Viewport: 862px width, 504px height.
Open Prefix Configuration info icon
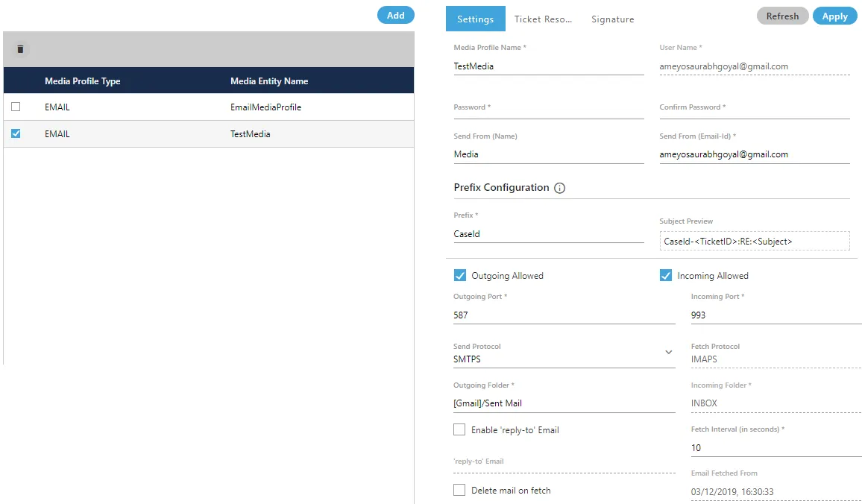[560, 188]
